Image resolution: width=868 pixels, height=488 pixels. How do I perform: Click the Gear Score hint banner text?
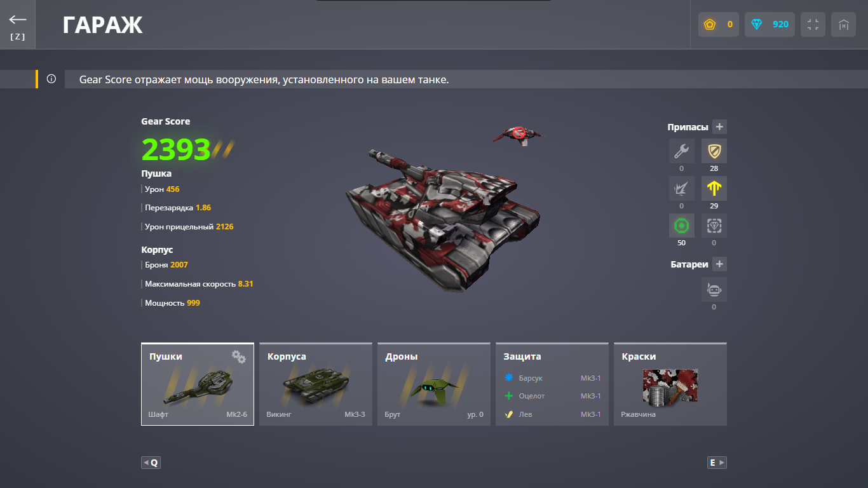[264, 80]
